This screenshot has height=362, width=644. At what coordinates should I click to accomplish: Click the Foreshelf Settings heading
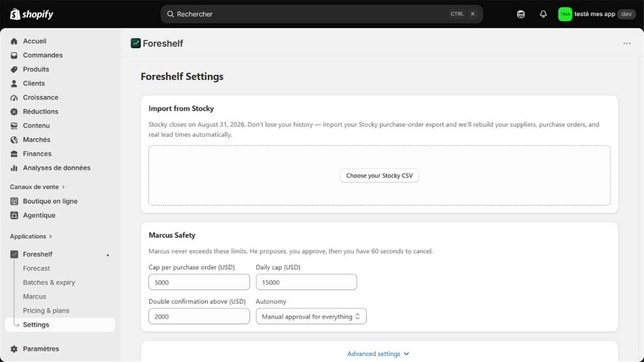click(182, 76)
